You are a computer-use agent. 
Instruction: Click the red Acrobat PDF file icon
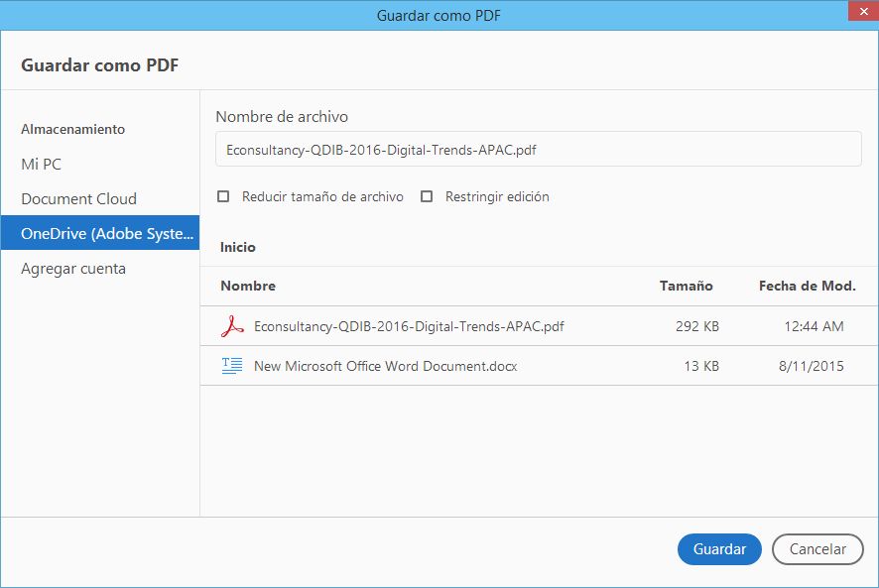[230, 325]
